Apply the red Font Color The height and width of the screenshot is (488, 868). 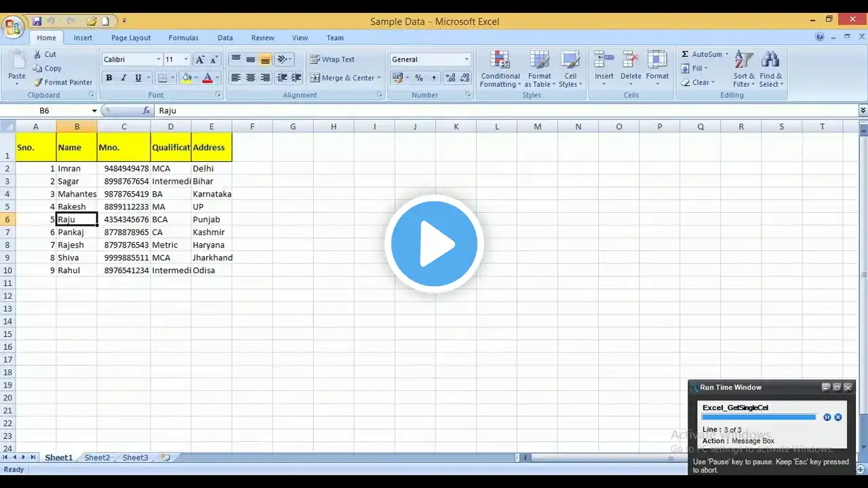[x=208, y=78]
